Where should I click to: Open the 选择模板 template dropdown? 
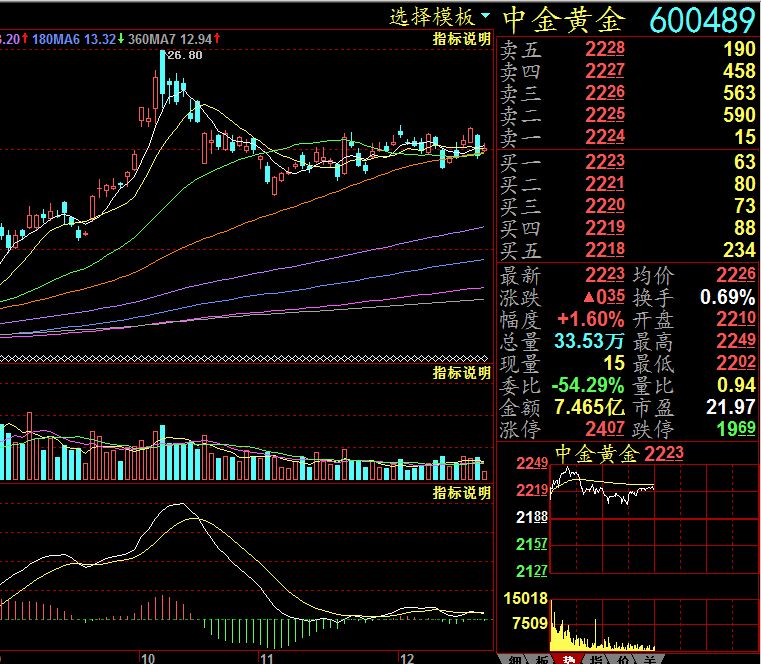440,17
